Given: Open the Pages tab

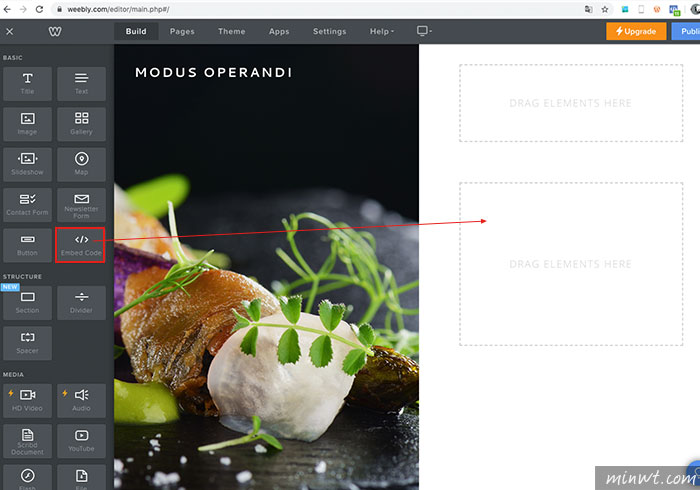Looking at the screenshot, I should point(182,31).
